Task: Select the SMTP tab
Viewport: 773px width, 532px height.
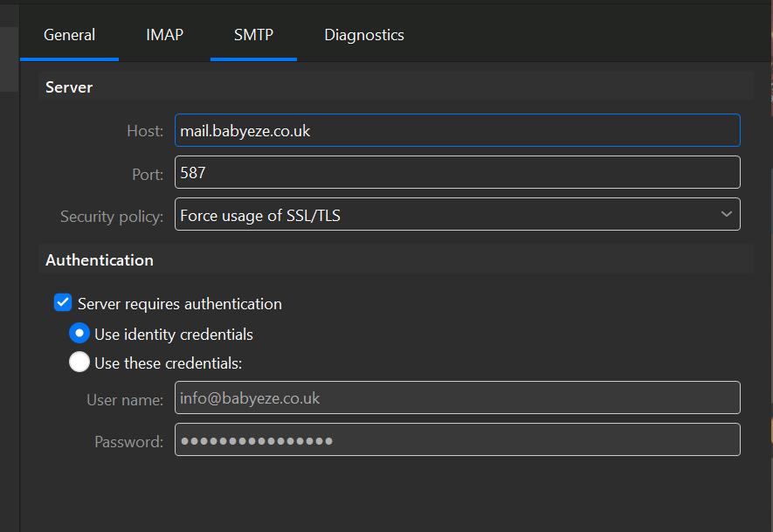Action: (253, 35)
